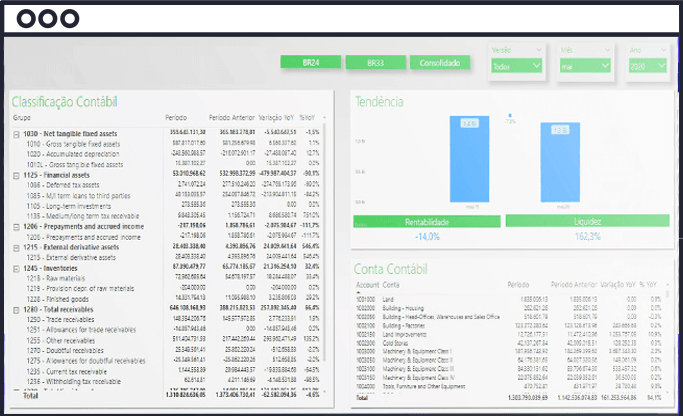This screenshot has height=416, width=683.
Task: Click the first blue bar in Tendência chart
Action: click(x=469, y=159)
